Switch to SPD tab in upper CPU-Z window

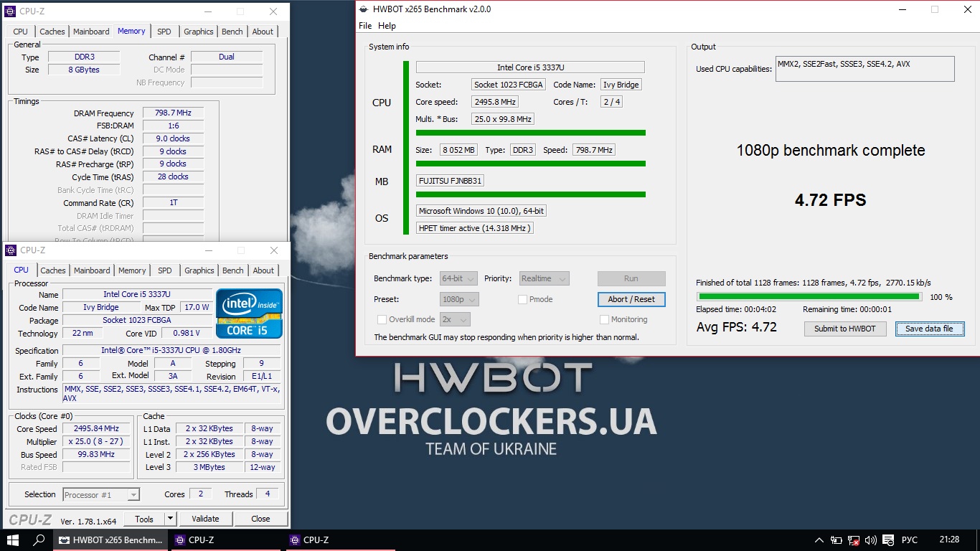(x=164, y=32)
